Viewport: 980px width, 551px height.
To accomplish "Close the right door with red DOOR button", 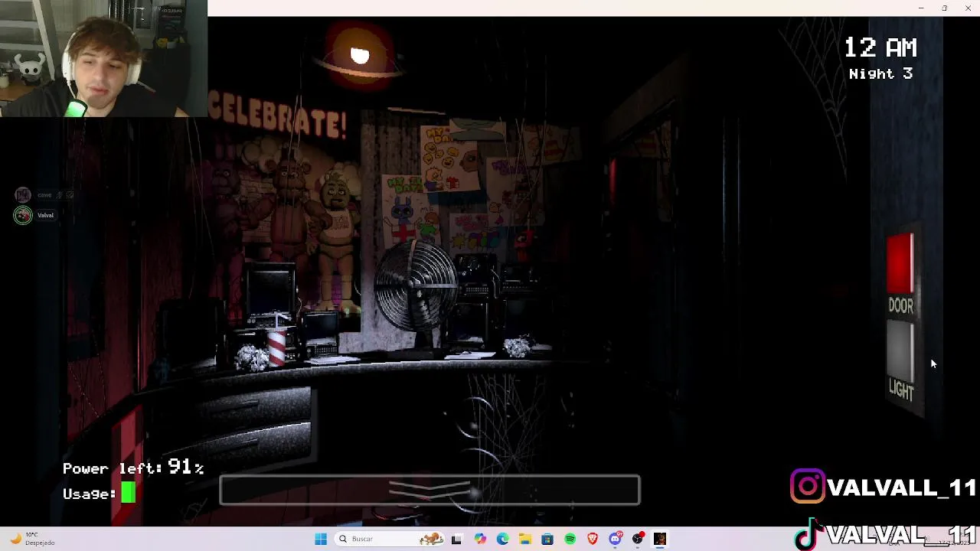I will [900, 264].
